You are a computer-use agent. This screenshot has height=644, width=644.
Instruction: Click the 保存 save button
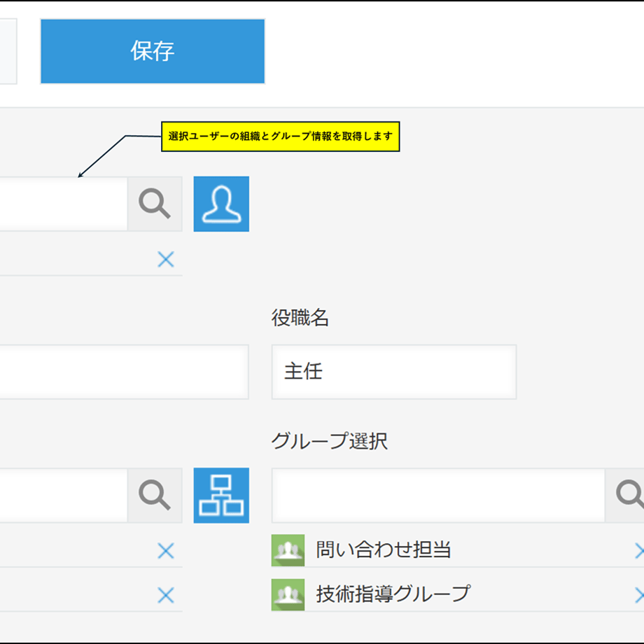153,51
